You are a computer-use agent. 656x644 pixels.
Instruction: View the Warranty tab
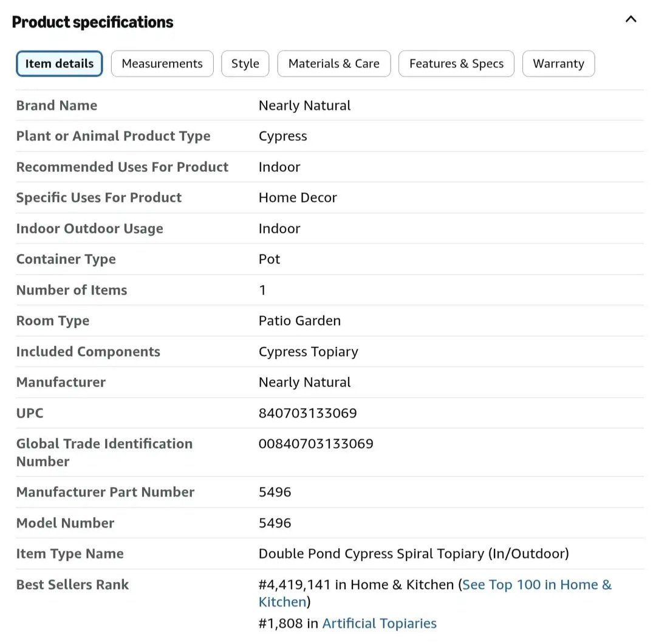558,64
